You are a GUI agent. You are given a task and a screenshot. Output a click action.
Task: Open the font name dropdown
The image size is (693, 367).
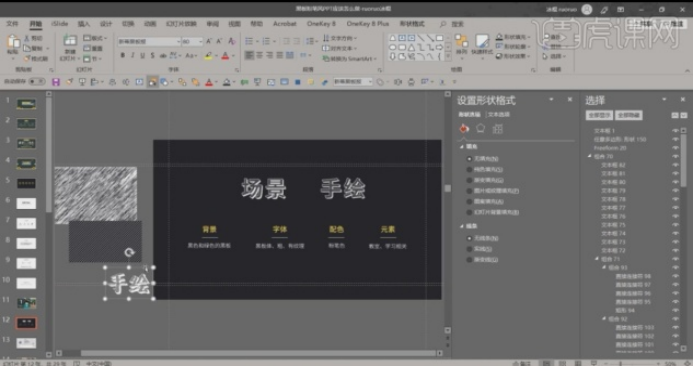[x=178, y=42]
